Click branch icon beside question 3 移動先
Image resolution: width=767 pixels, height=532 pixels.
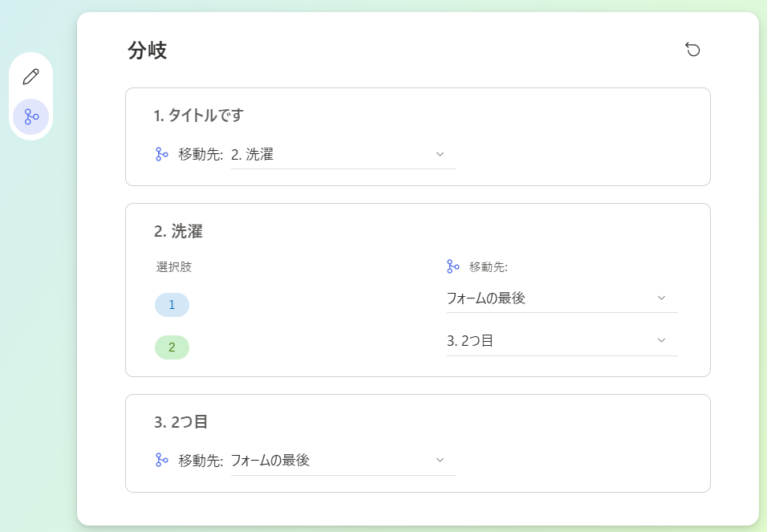point(161,460)
